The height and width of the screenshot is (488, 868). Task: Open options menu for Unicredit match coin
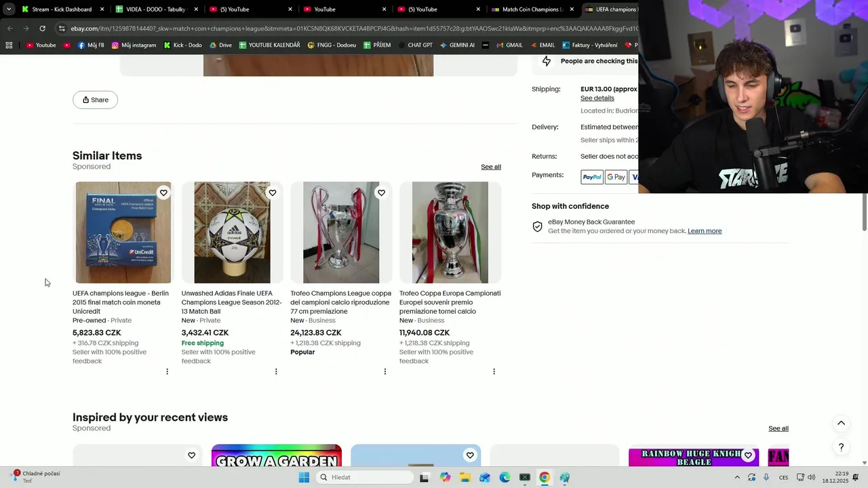pos(167,371)
